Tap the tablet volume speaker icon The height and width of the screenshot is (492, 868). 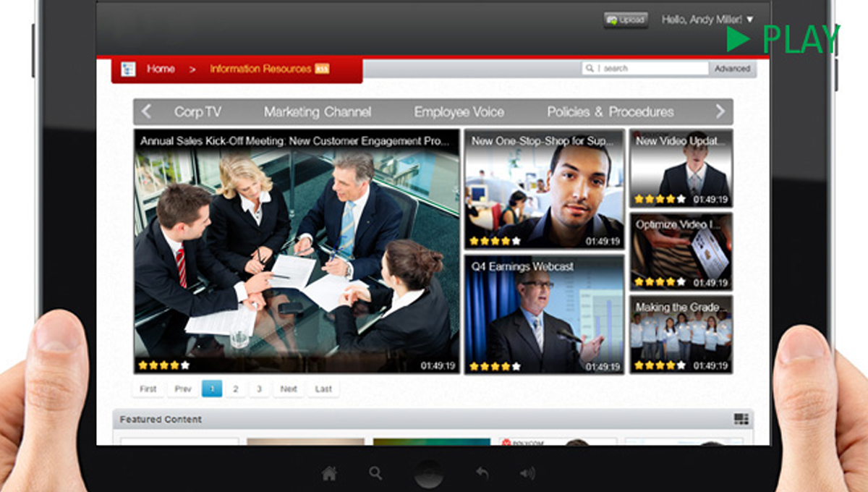point(527,474)
